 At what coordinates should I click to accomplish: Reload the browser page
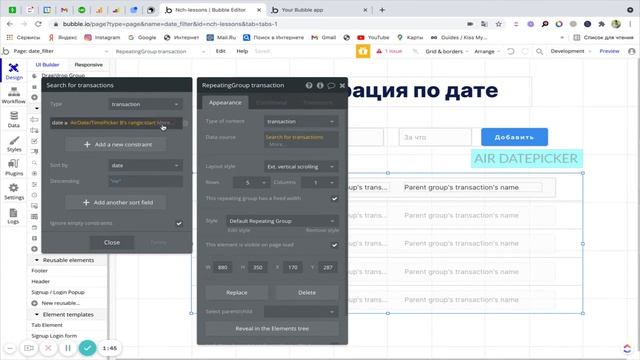(x=38, y=24)
